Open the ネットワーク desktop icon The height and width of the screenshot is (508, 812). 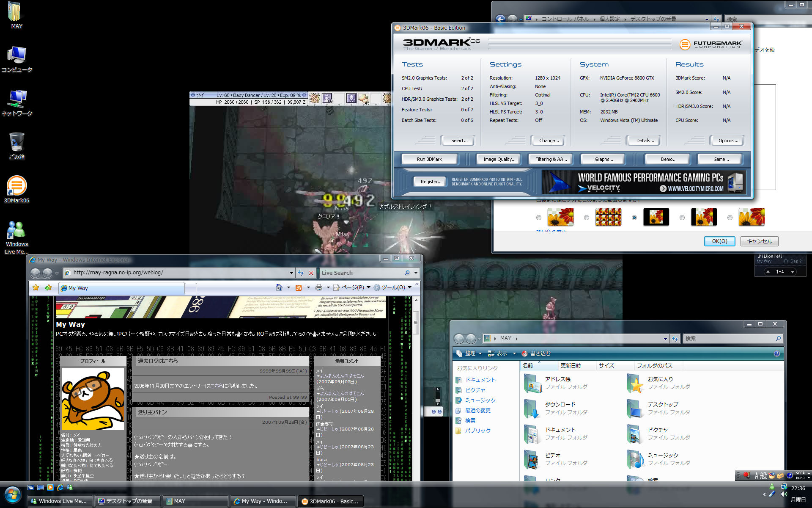16,103
